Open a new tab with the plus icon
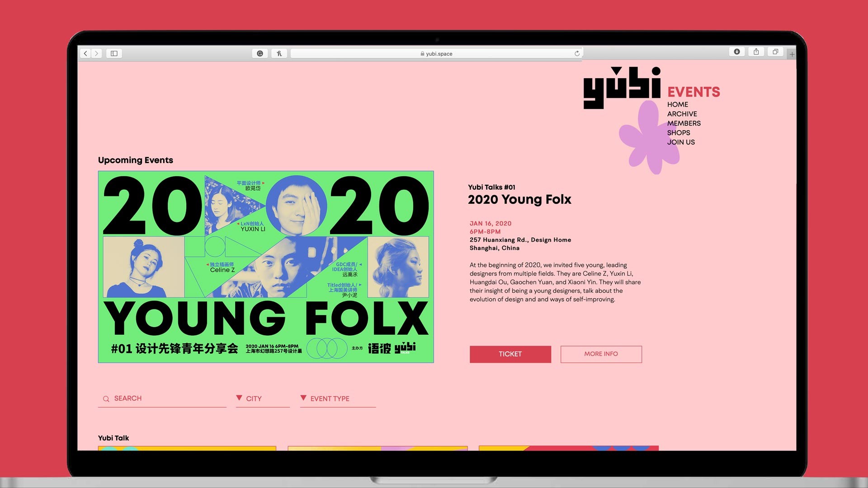This screenshot has width=868, height=488. click(792, 54)
